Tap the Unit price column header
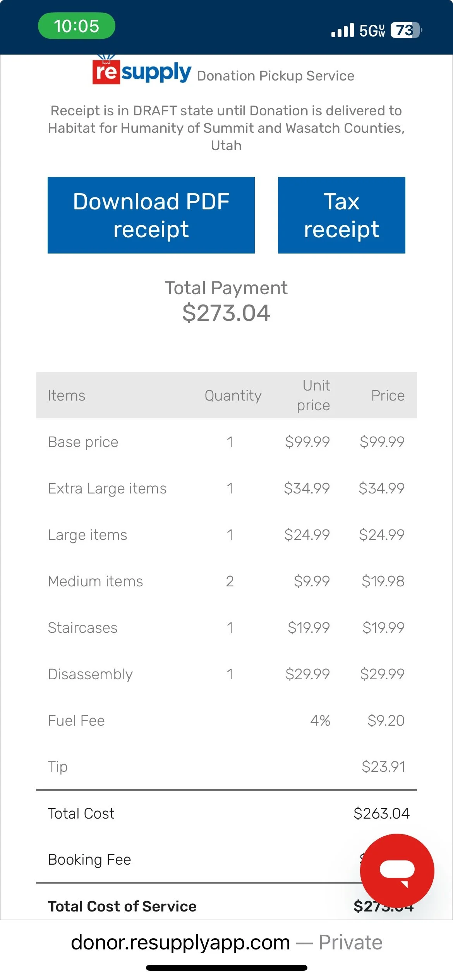 tap(314, 395)
